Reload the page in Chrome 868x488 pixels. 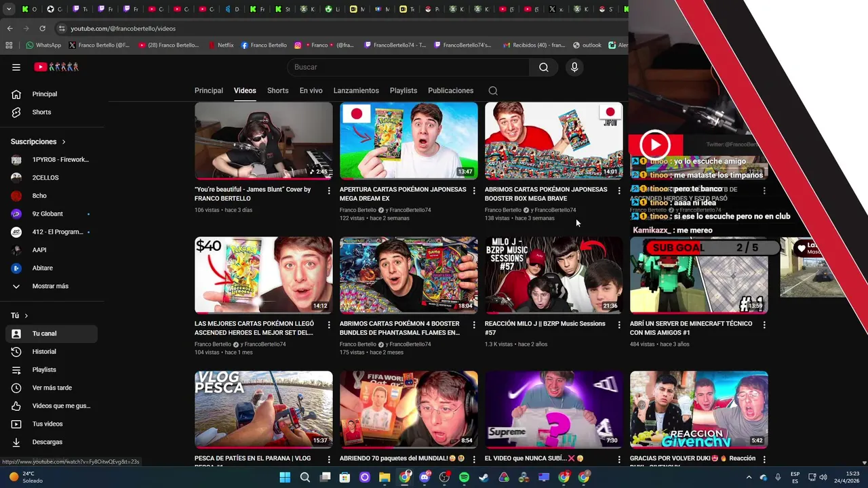(42, 28)
